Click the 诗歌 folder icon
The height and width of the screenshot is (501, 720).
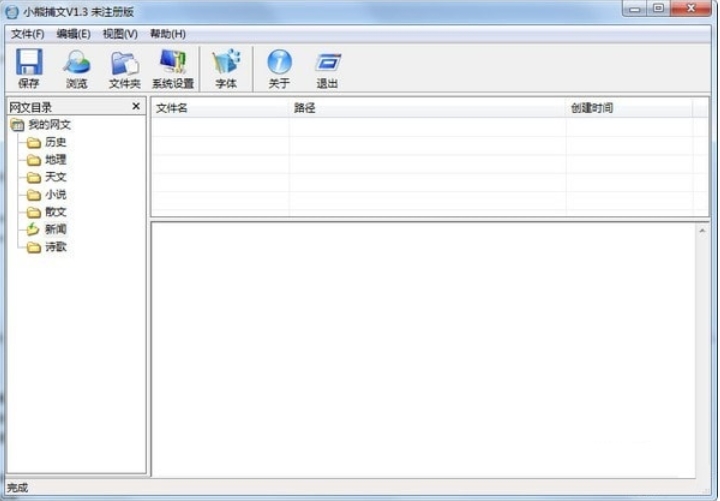[x=33, y=248]
